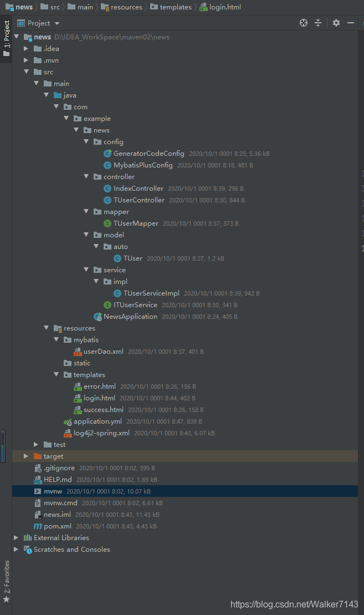Open the Project view dropdown

pos(38,23)
